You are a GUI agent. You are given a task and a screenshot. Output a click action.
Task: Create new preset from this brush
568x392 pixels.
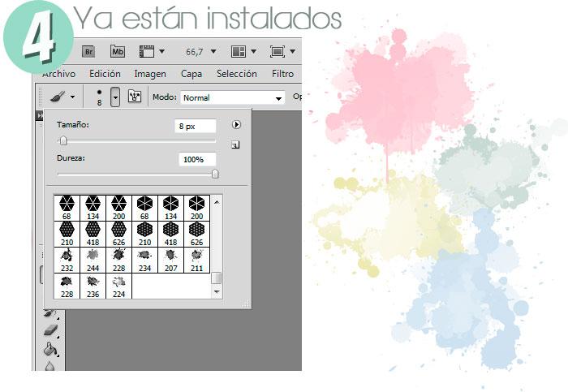pyautogui.click(x=235, y=145)
